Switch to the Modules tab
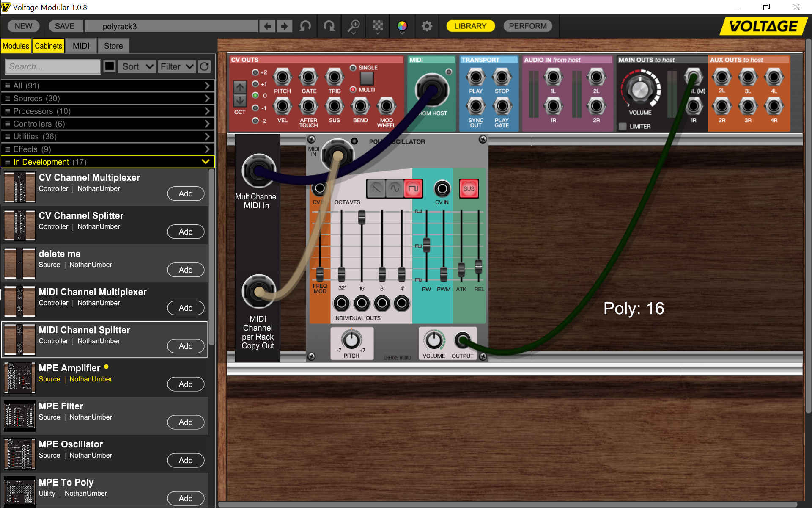Screen dimensions: 812x508 tap(16, 46)
